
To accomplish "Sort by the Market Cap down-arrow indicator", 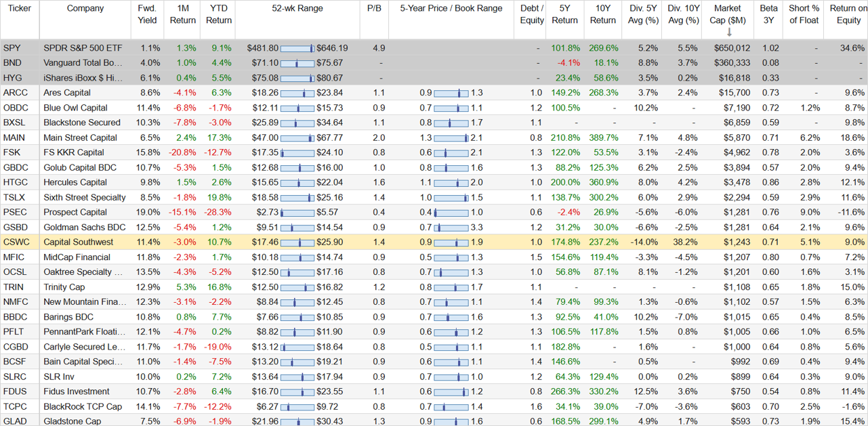I will (730, 32).
